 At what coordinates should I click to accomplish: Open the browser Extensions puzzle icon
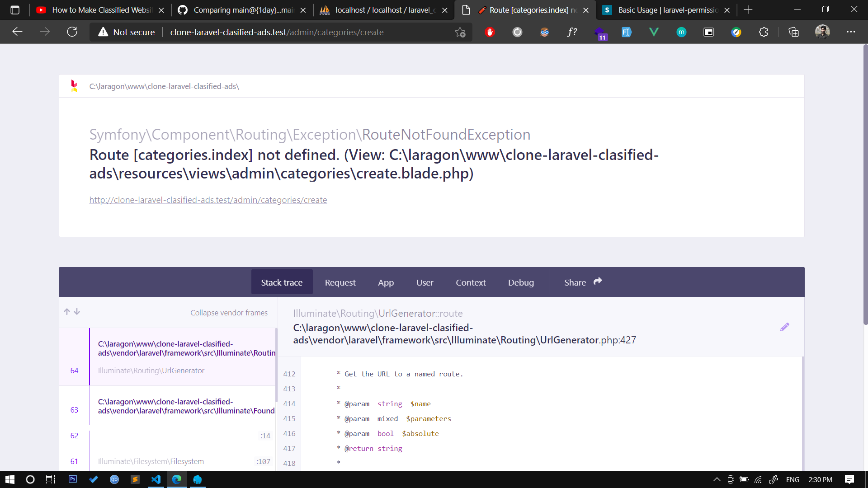pos(764,32)
